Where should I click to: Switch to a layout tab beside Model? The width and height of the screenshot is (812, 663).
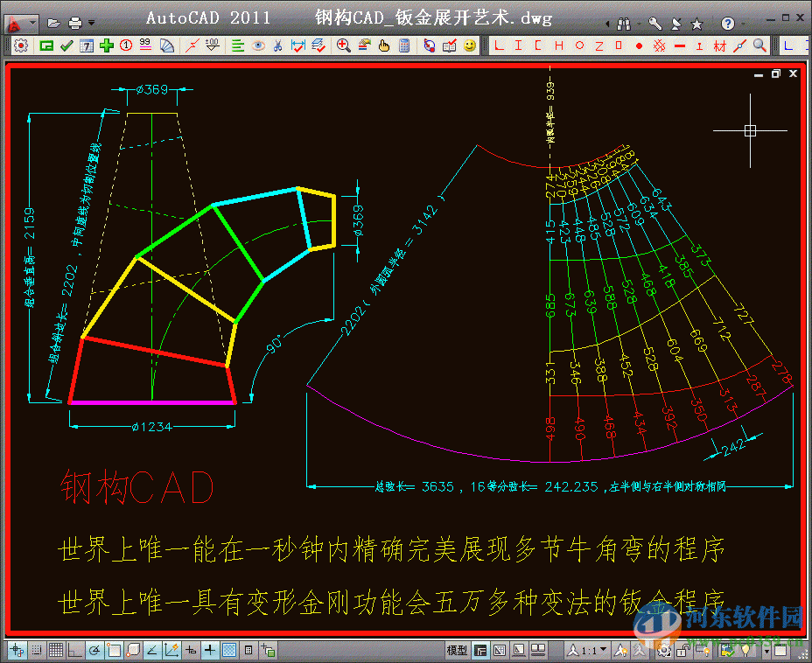click(x=480, y=651)
